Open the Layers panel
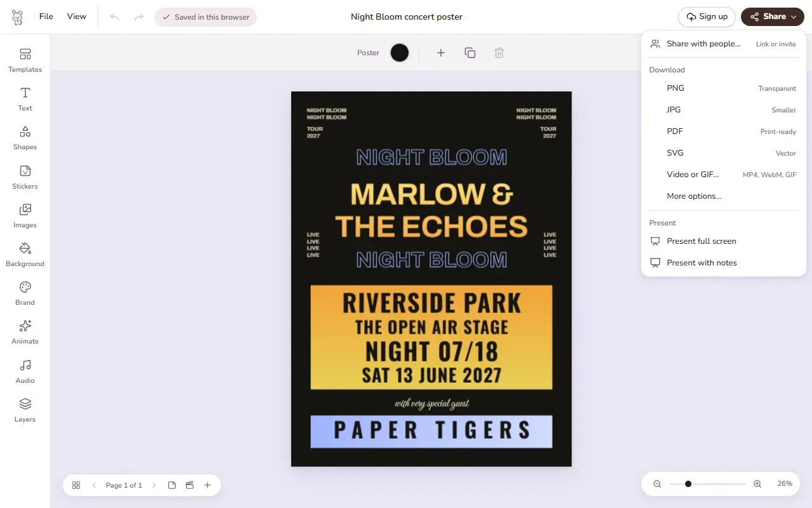Screen dimensions: 812x508 pyautogui.click(x=25, y=410)
